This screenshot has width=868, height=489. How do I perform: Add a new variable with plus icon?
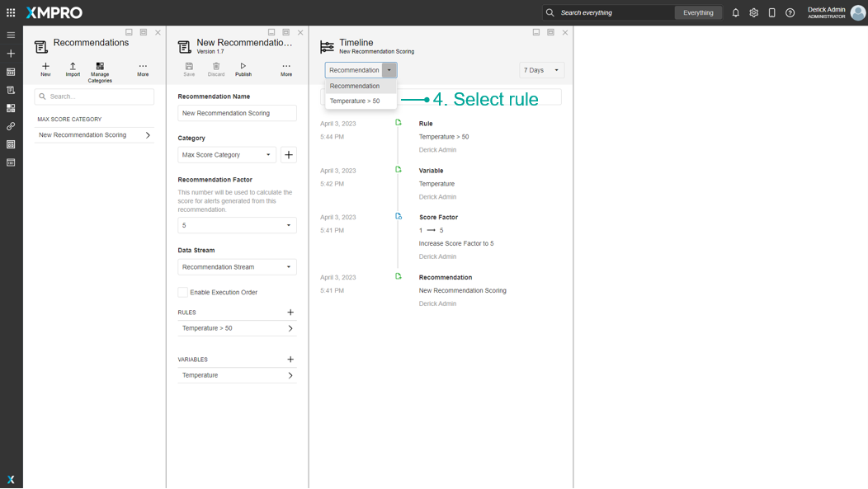click(290, 360)
